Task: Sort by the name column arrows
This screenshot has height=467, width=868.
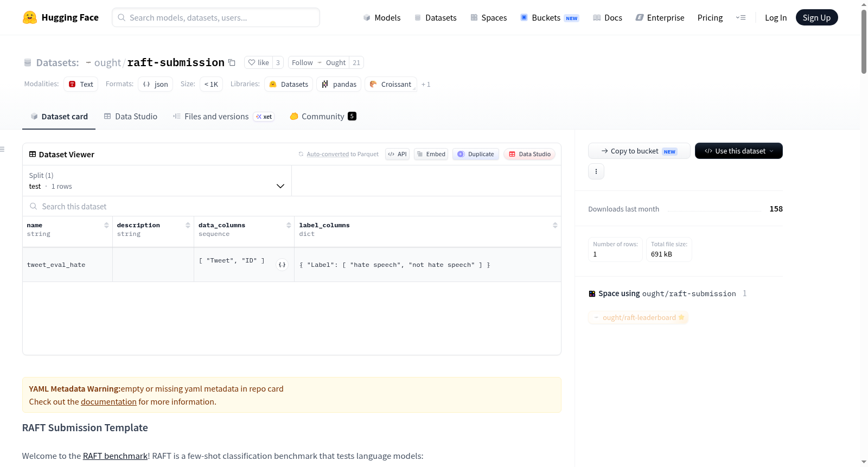Action: [106, 225]
